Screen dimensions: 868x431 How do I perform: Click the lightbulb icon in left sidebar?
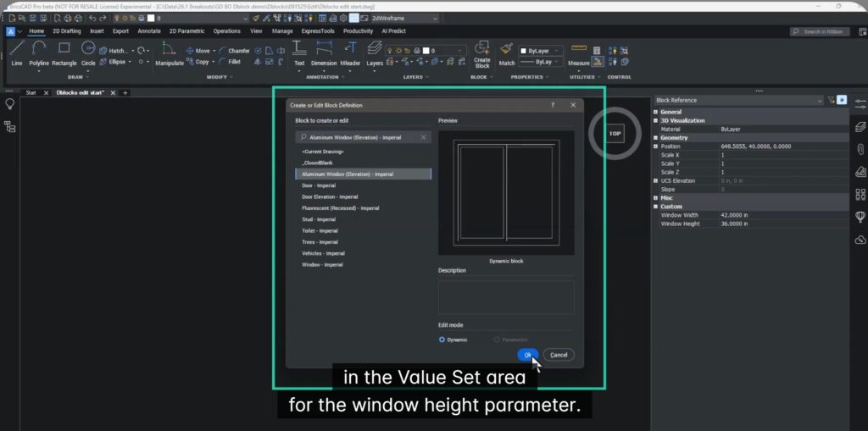(9, 103)
